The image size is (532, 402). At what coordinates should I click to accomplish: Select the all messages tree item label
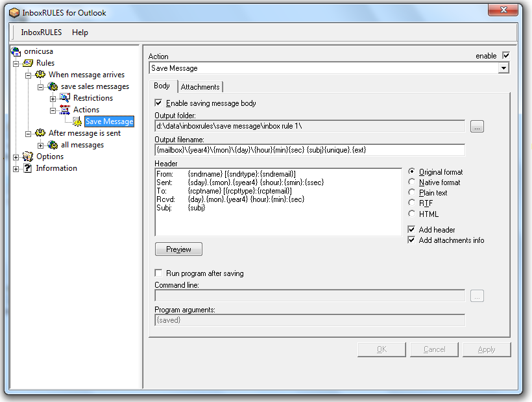82,145
